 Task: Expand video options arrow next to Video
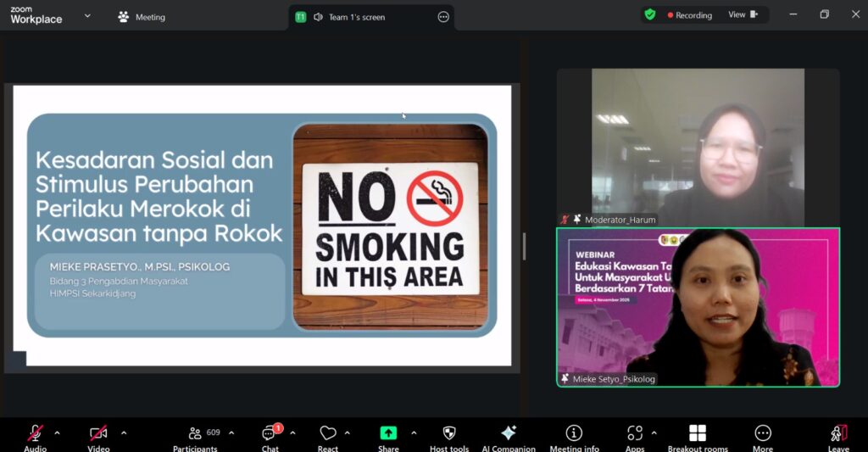(x=124, y=433)
